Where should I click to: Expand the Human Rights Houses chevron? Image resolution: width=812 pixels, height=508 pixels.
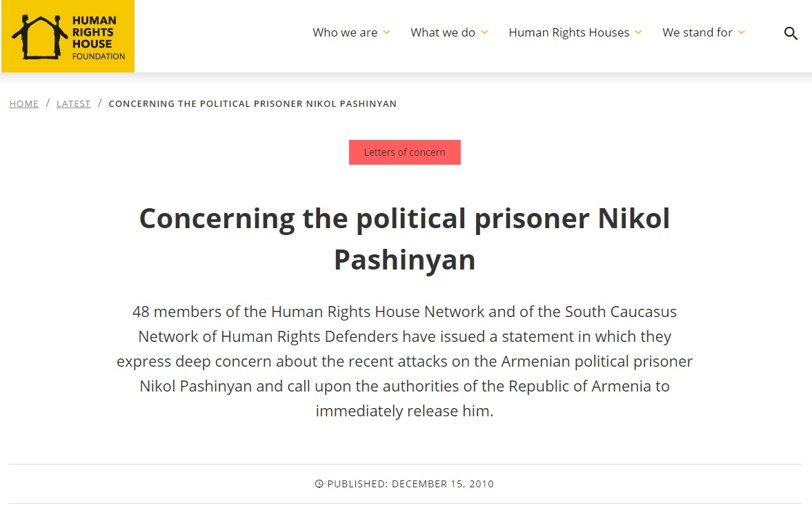pyautogui.click(x=638, y=32)
